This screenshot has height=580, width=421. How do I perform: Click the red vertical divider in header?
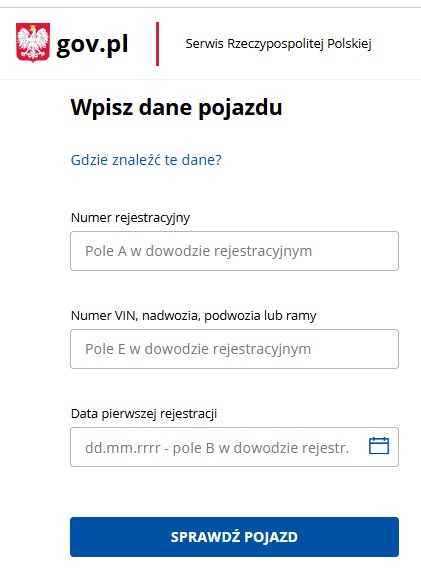click(x=158, y=44)
